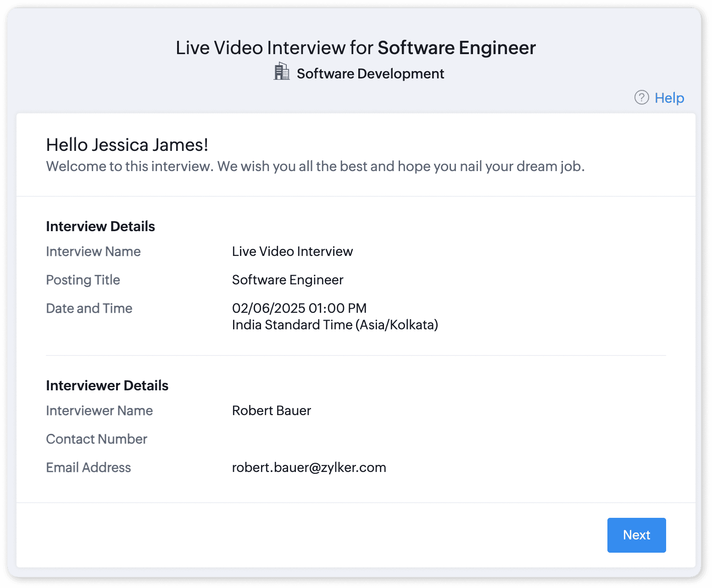Click the Interviewer Name label

[x=99, y=410]
